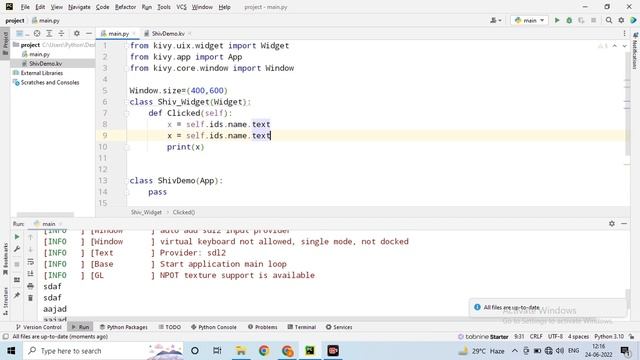Click the Project panel horizontal scrollbar
The height and width of the screenshot is (360, 640).
pyautogui.click(x=45, y=214)
